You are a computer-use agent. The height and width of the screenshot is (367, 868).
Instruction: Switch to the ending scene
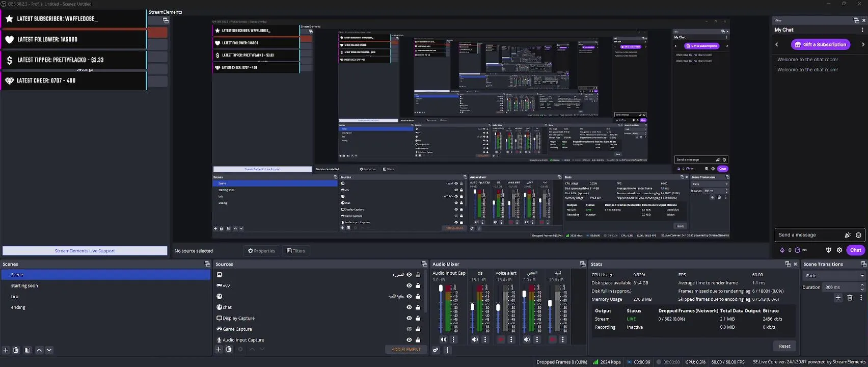[x=105, y=307]
